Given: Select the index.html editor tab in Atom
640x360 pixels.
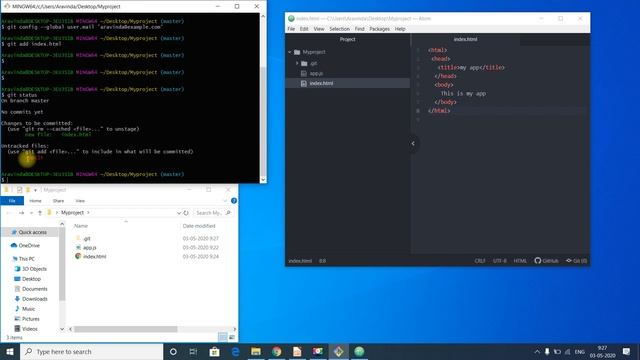Looking at the screenshot, I should [465, 39].
